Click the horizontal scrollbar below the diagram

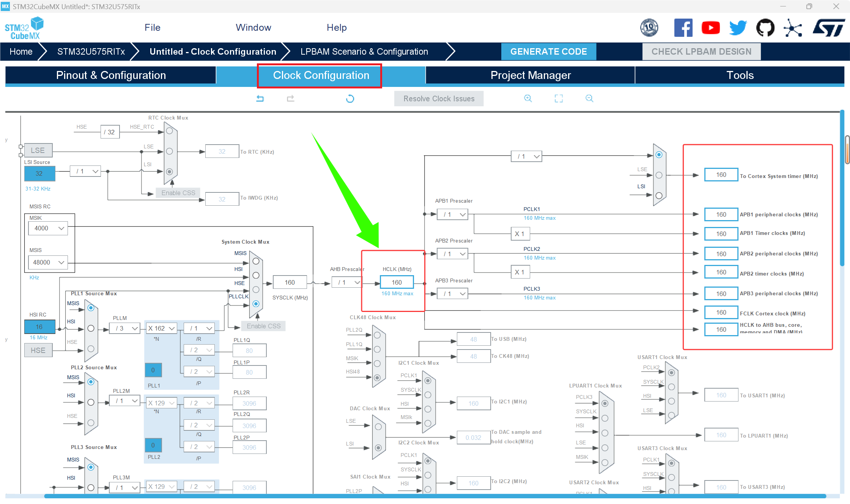(x=435, y=496)
